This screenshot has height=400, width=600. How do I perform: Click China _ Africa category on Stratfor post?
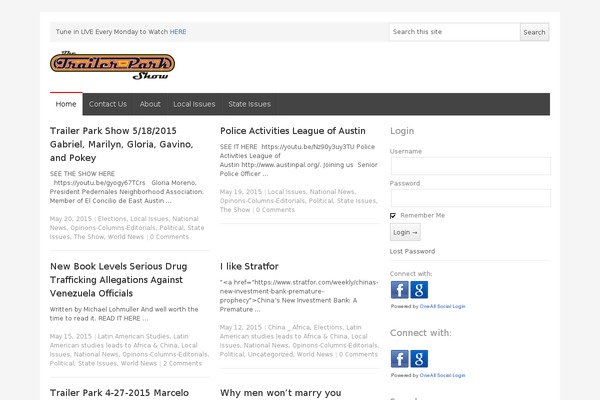tap(289, 327)
